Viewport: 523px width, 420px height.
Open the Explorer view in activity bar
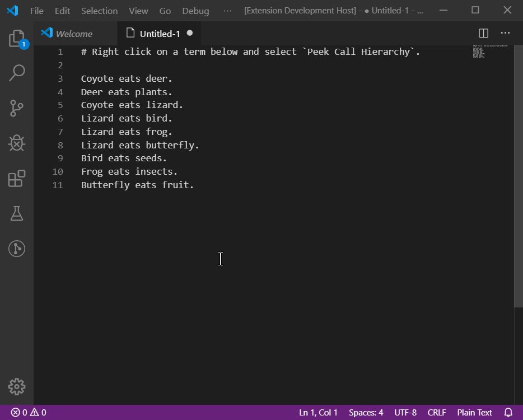(x=17, y=39)
